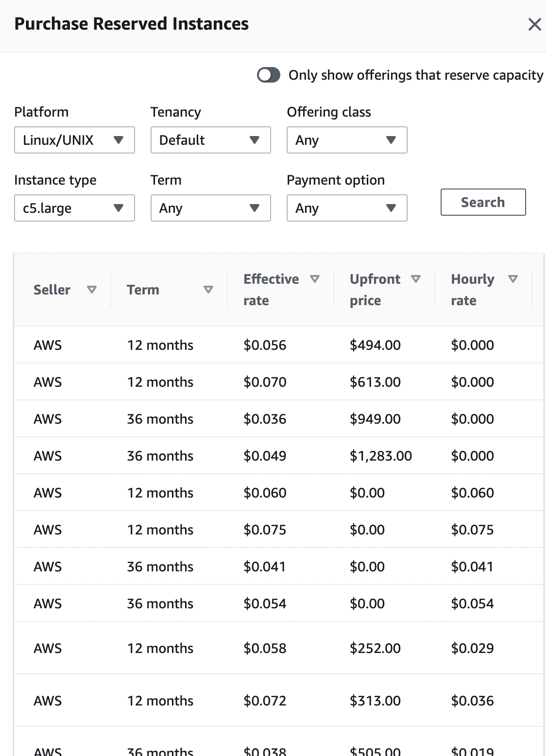Image resolution: width=547 pixels, height=756 pixels.
Task: Click the $0.072 effective rate cell
Action: [265, 701]
